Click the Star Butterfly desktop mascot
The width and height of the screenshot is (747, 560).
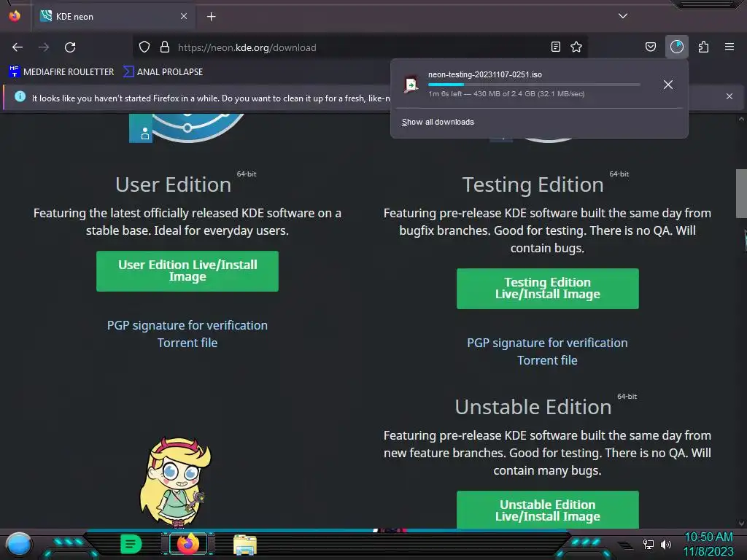pos(175,482)
